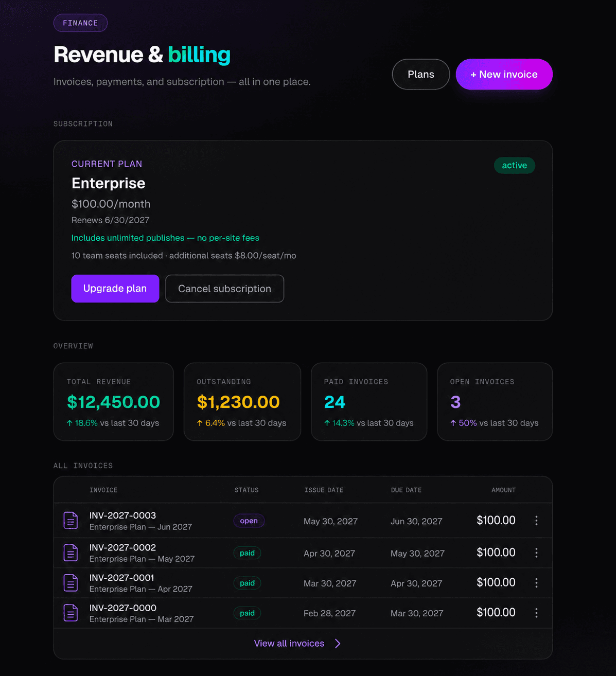Click 18.6% vs last 30 days
Image resolution: width=616 pixels, height=676 pixels.
coord(113,423)
